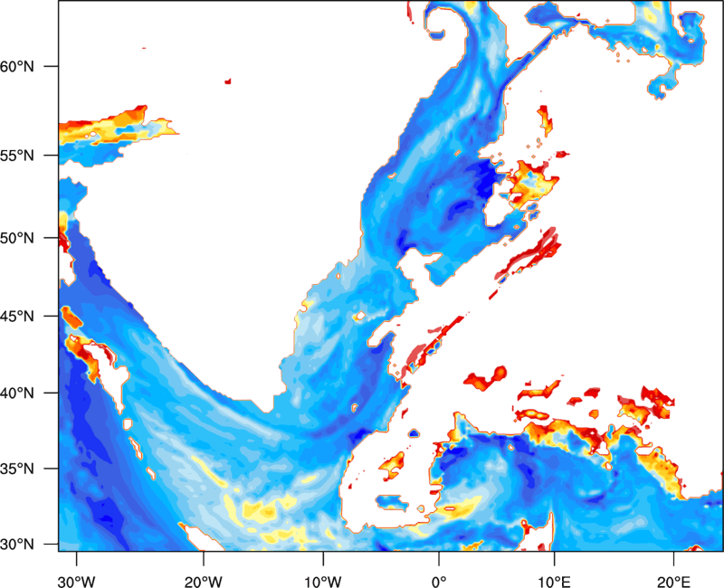This screenshot has width=724, height=588.
Task: Click the 30°N latitude label
Action: tap(17, 545)
